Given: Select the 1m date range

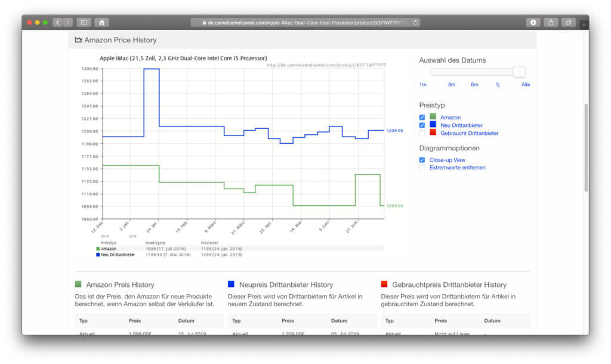Looking at the screenshot, I should 422,85.
